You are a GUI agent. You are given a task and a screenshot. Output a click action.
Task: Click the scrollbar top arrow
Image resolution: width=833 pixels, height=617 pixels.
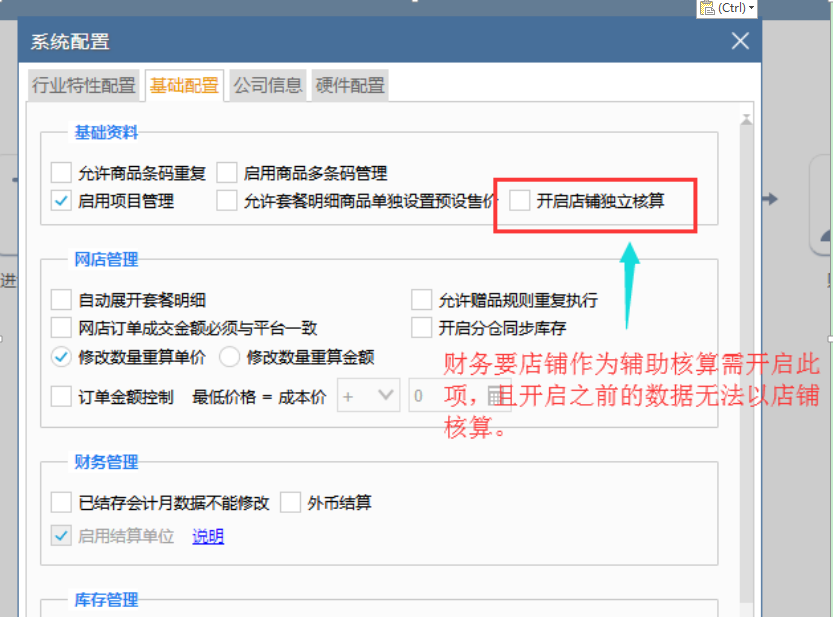[746, 119]
